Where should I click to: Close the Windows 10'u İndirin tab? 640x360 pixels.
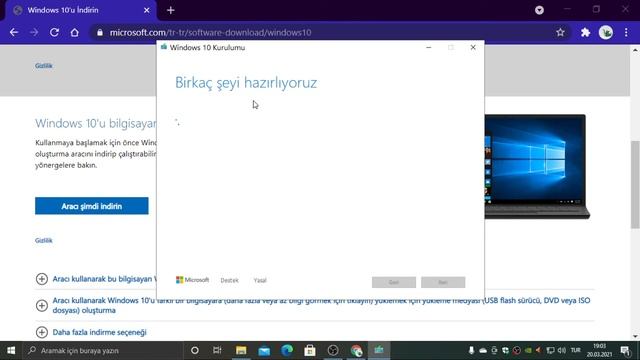click(147, 10)
